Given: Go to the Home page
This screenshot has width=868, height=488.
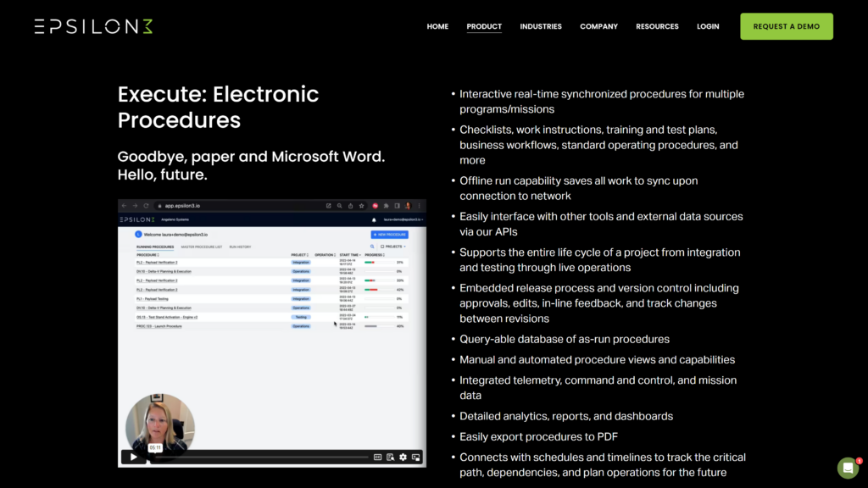Looking at the screenshot, I should 437,26.
